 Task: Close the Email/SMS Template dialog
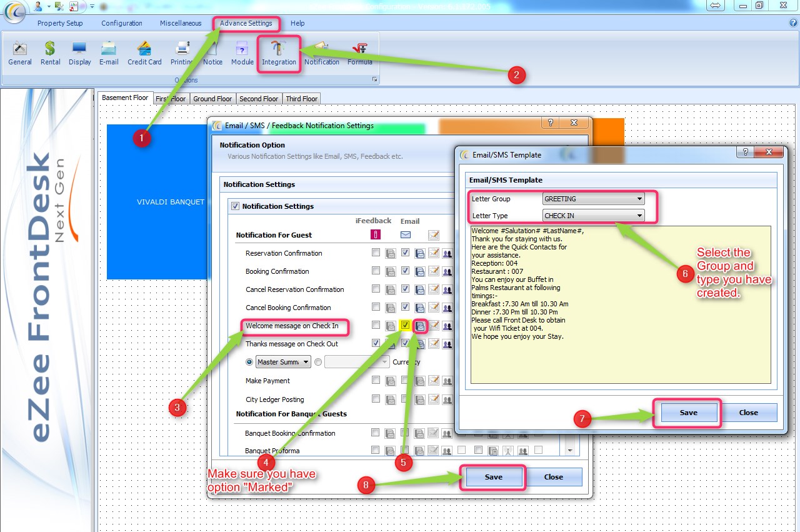coord(748,413)
